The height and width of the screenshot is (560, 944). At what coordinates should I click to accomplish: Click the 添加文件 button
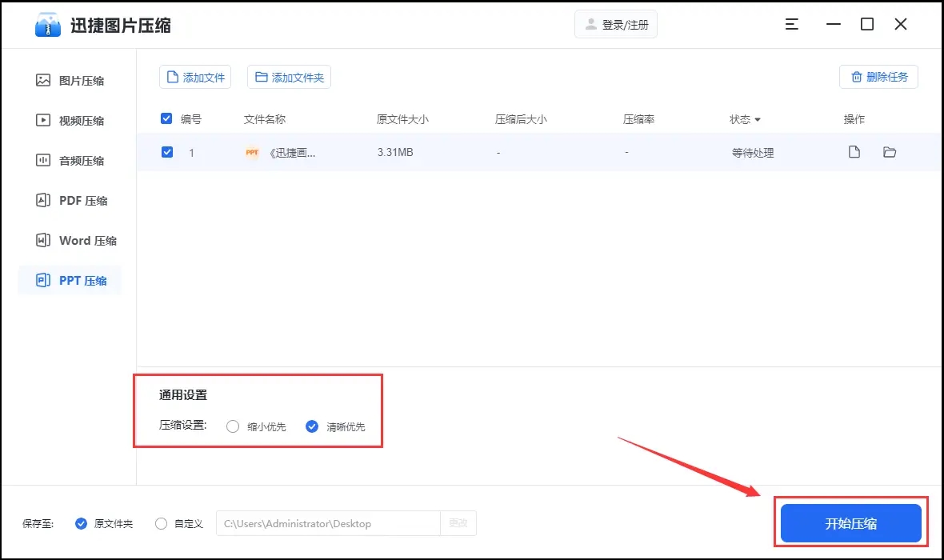195,78
